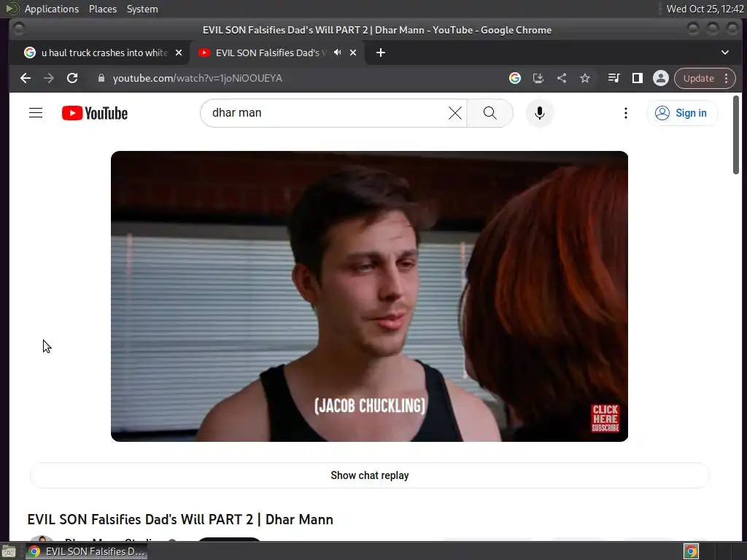
Task: Close the EVIL SON YouTube tab
Action: pyautogui.click(x=353, y=52)
